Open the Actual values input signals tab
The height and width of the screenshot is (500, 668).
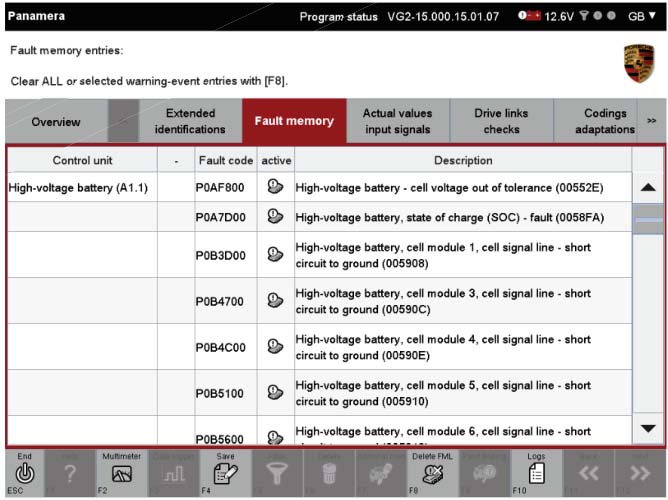click(x=397, y=121)
